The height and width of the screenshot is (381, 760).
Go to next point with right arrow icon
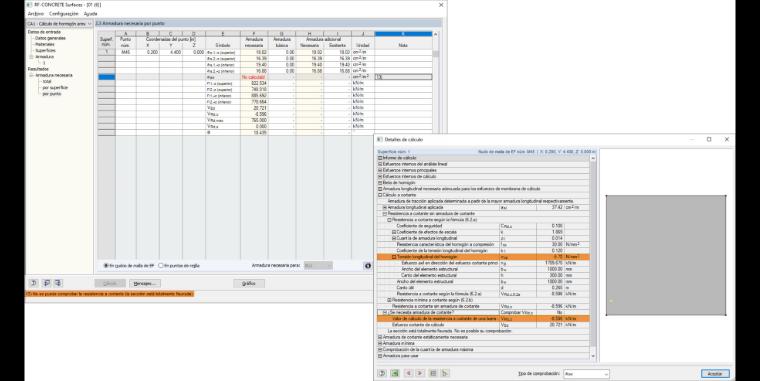tap(420, 373)
